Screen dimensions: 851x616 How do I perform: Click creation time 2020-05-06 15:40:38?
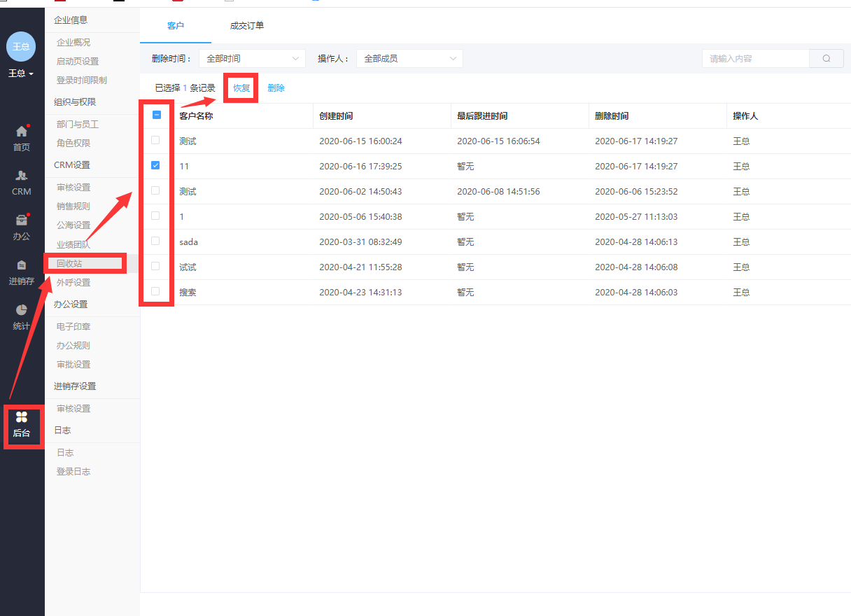coord(360,217)
